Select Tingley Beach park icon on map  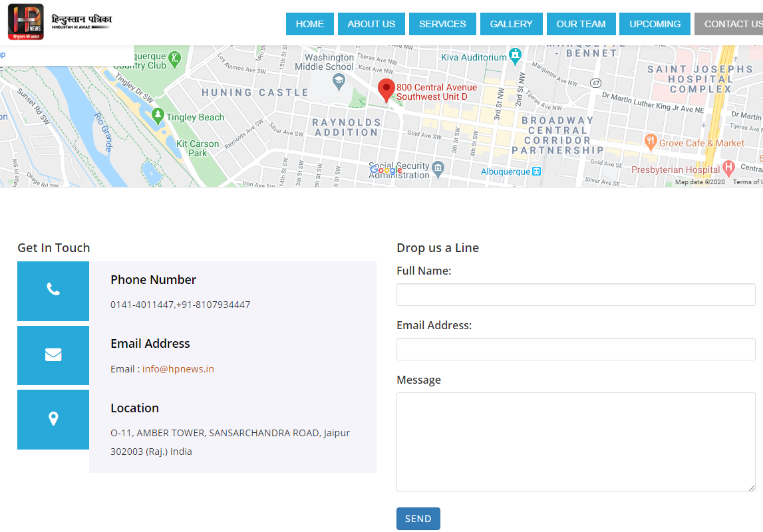point(158,116)
